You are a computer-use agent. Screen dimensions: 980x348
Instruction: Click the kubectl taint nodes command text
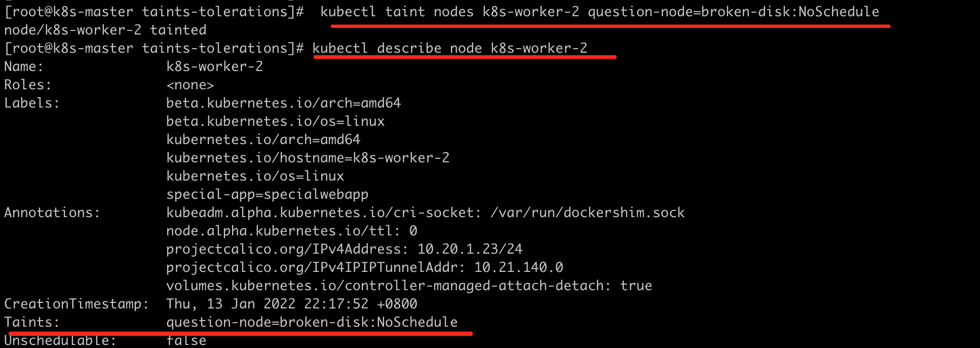(599, 12)
